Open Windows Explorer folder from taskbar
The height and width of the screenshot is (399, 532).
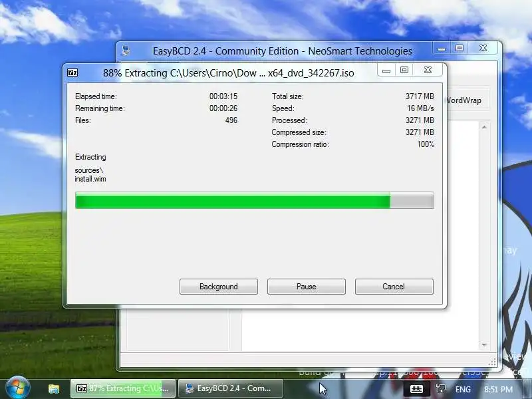click(x=54, y=388)
